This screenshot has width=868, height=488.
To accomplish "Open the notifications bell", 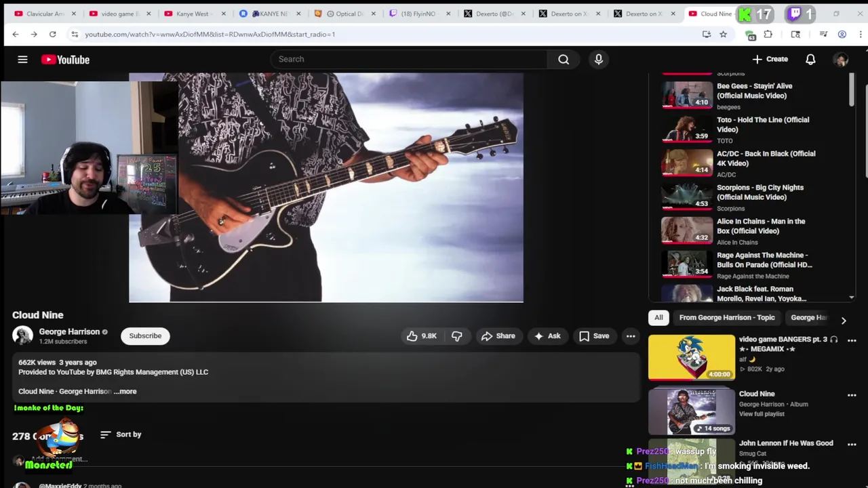I will [810, 60].
